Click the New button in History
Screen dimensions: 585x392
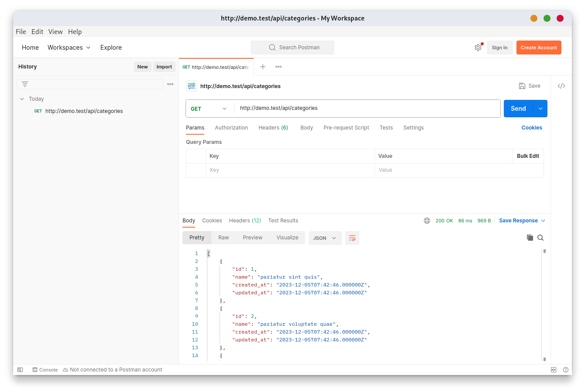pyautogui.click(x=142, y=67)
